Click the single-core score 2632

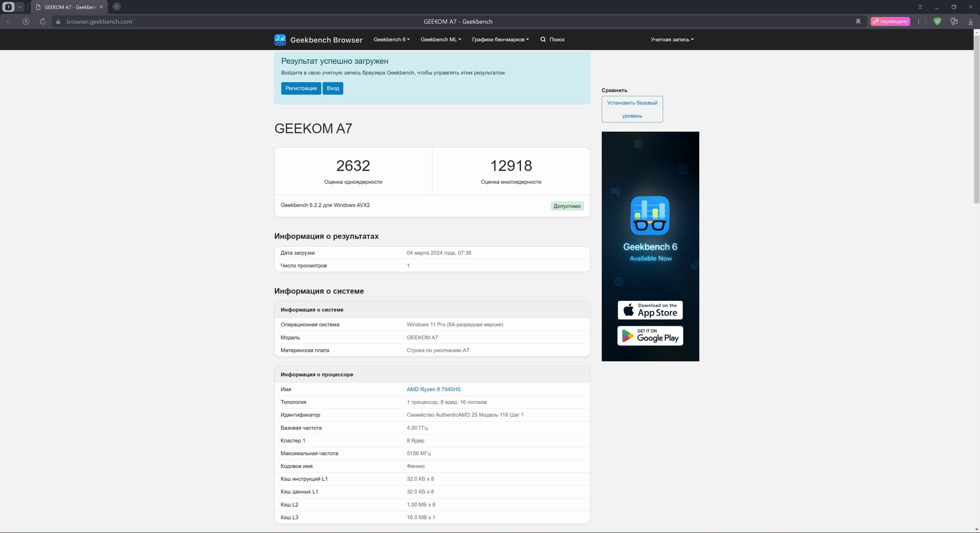(353, 166)
